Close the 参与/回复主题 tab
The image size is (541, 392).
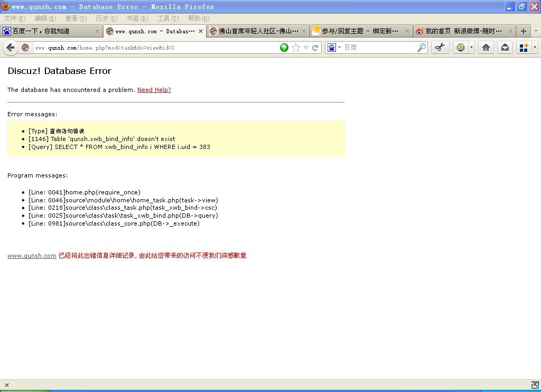407,31
